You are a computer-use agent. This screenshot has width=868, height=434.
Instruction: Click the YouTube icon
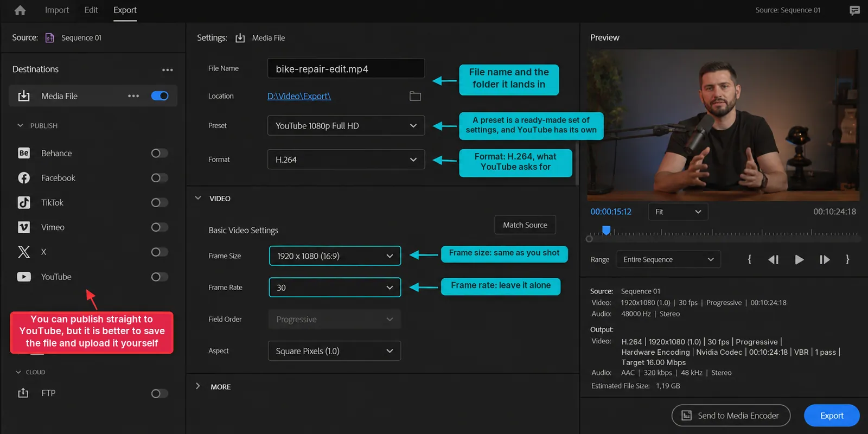click(24, 277)
